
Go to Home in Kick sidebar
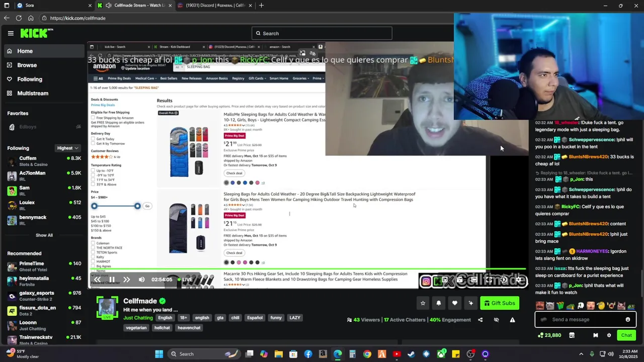pyautogui.click(x=43, y=51)
